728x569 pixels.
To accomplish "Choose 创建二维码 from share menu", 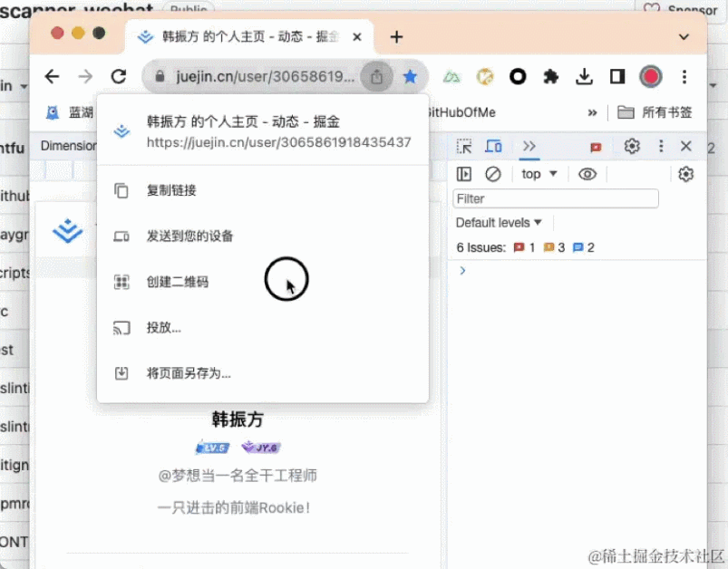I will click(263, 282).
